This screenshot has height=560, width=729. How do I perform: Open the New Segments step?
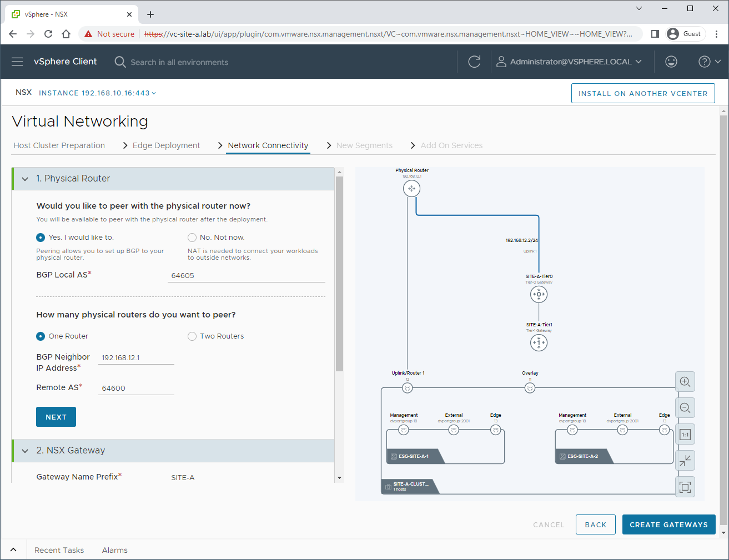point(364,145)
